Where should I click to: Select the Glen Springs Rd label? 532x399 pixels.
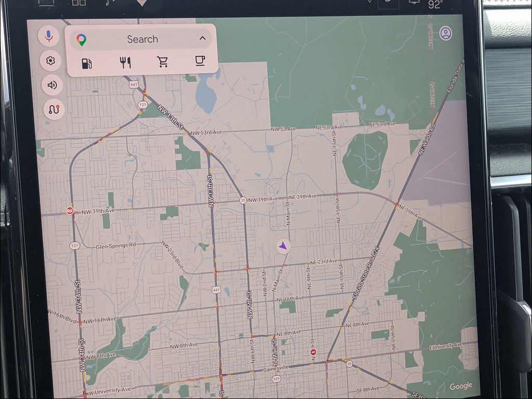(x=116, y=246)
